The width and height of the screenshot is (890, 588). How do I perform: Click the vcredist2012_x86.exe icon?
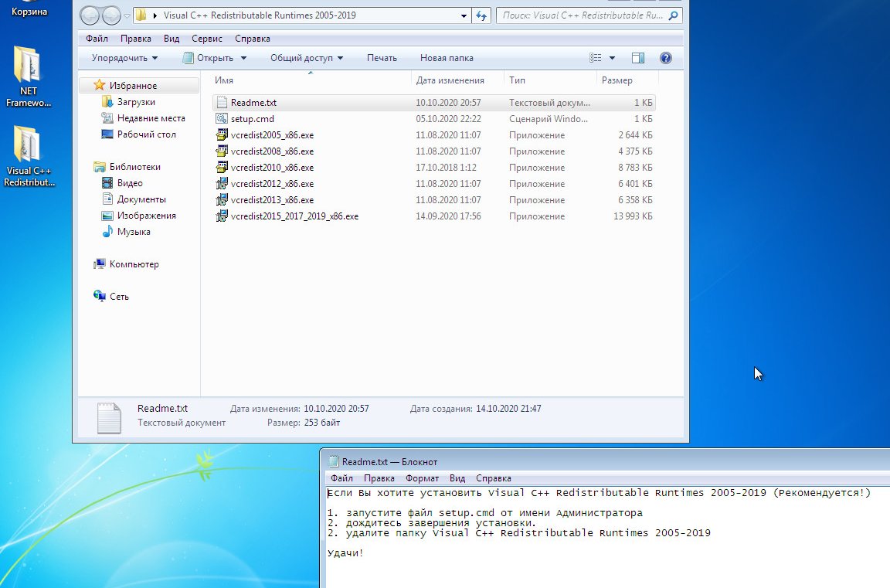pyautogui.click(x=222, y=184)
